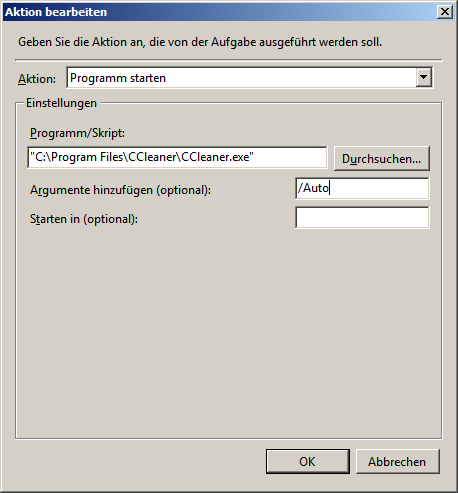Click the 'Aktion:' label
This screenshot has width=458, height=493.
[x=37, y=79]
